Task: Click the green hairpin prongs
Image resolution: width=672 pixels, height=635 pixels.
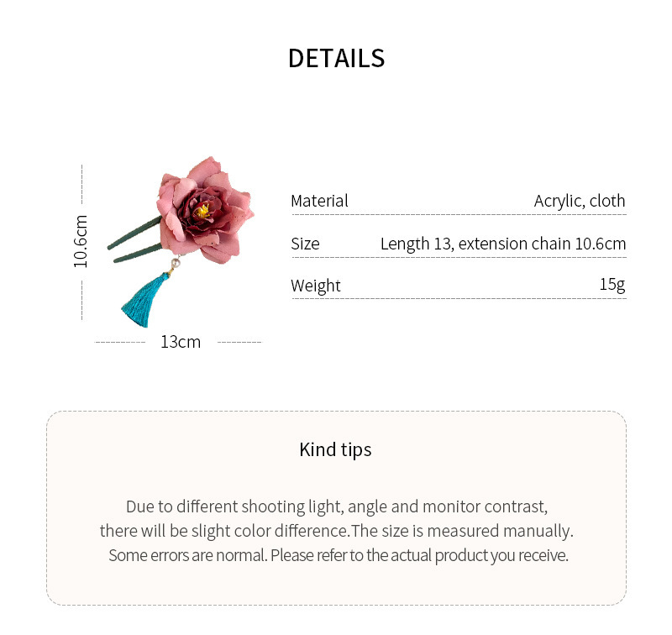Action: (136, 241)
